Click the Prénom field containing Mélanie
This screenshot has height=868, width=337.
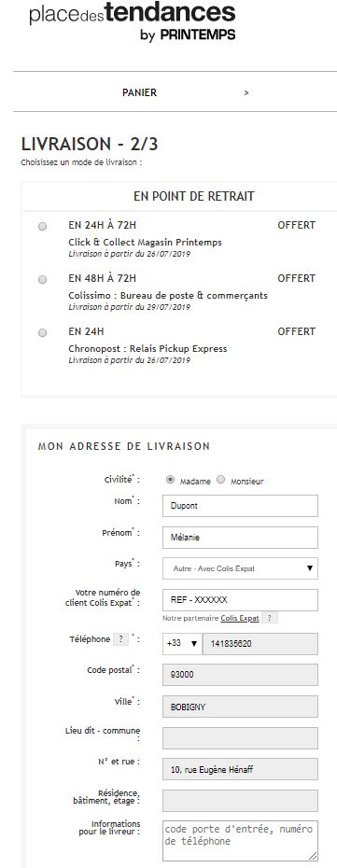click(x=240, y=538)
